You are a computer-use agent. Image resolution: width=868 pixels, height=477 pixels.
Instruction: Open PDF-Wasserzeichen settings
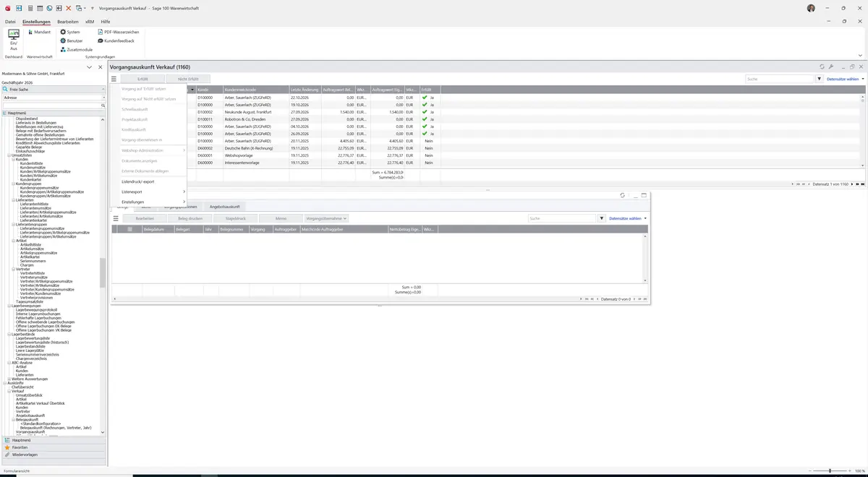[x=118, y=32]
